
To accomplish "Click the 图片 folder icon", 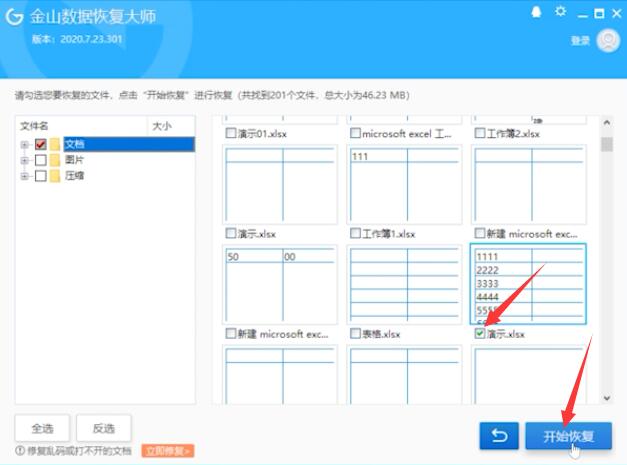I will click(x=55, y=160).
